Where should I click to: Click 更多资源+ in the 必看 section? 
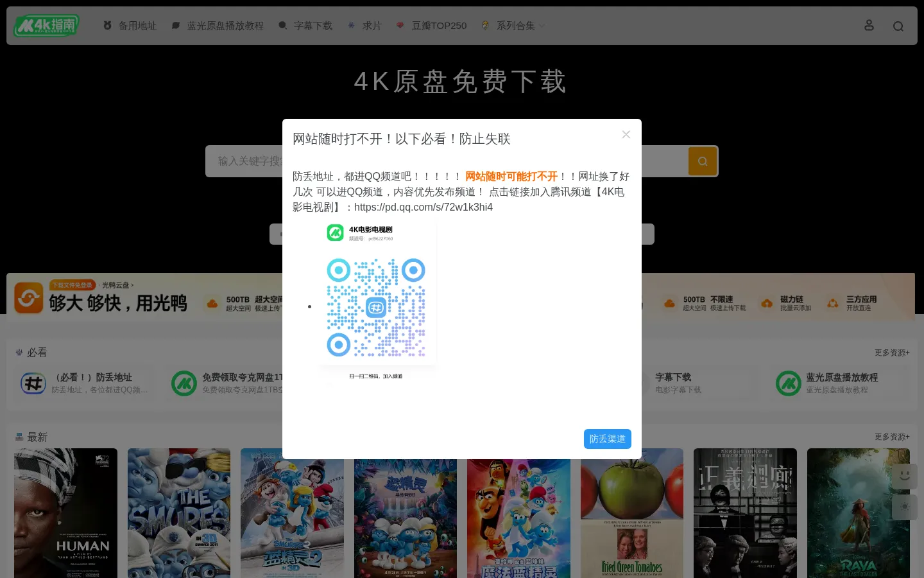pyautogui.click(x=892, y=353)
